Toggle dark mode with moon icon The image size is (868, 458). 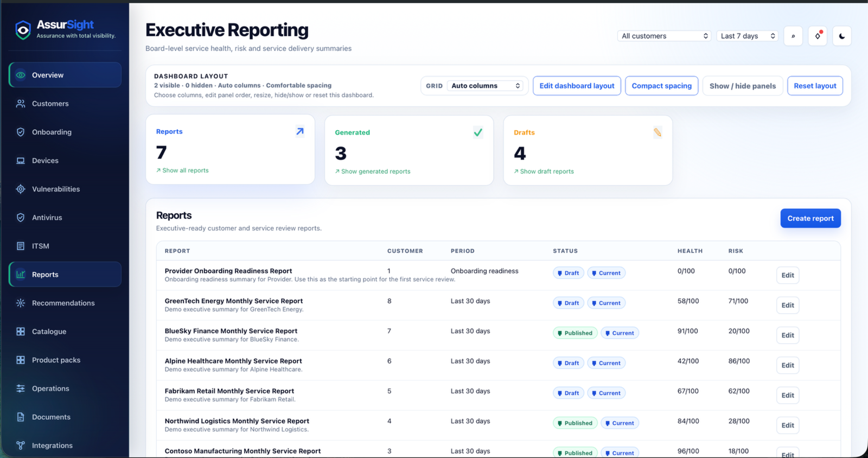point(842,36)
